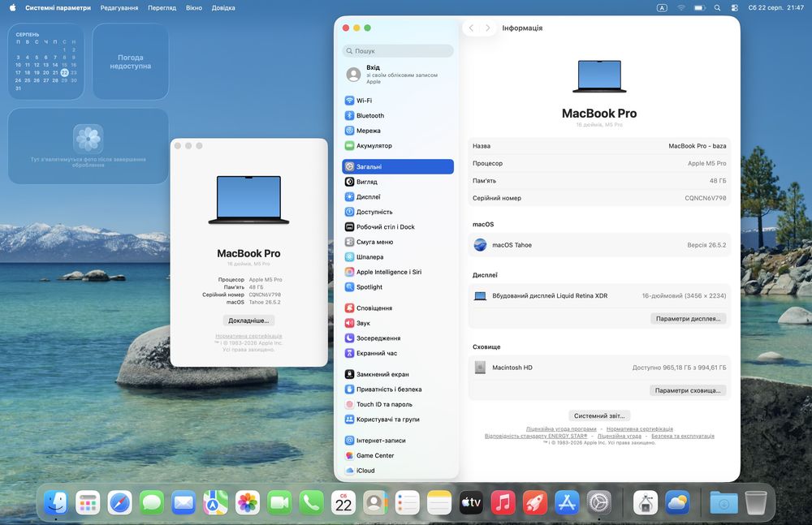The image size is (812, 525).
Task: Open Ліцензійна угода програми link
Action: (x=561, y=429)
